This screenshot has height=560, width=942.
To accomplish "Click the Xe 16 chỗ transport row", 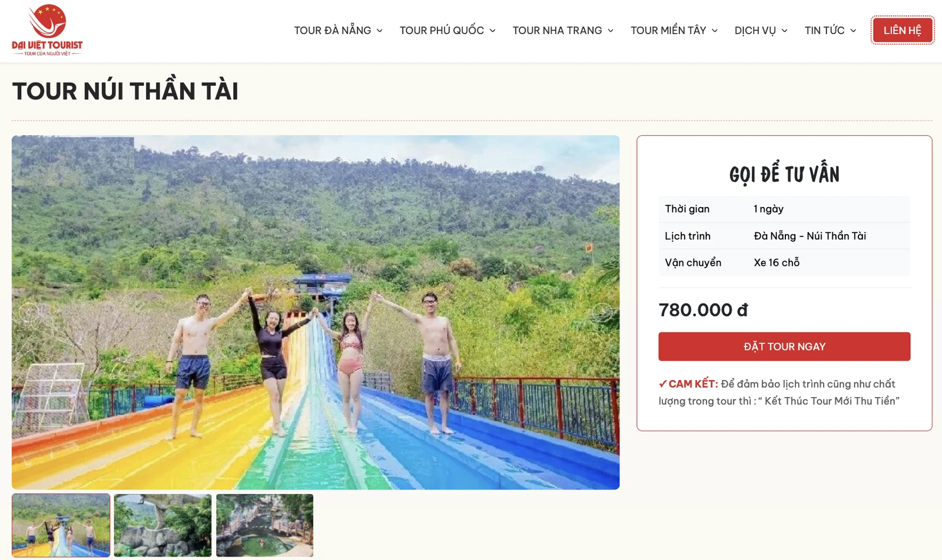I will coord(784,262).
